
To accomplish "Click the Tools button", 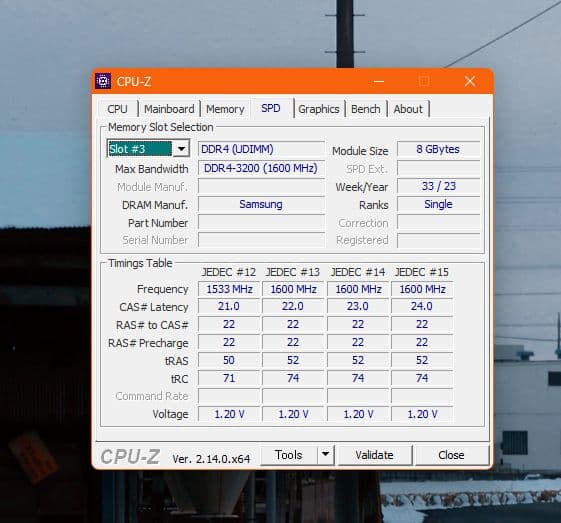I will tap(289, 455).
